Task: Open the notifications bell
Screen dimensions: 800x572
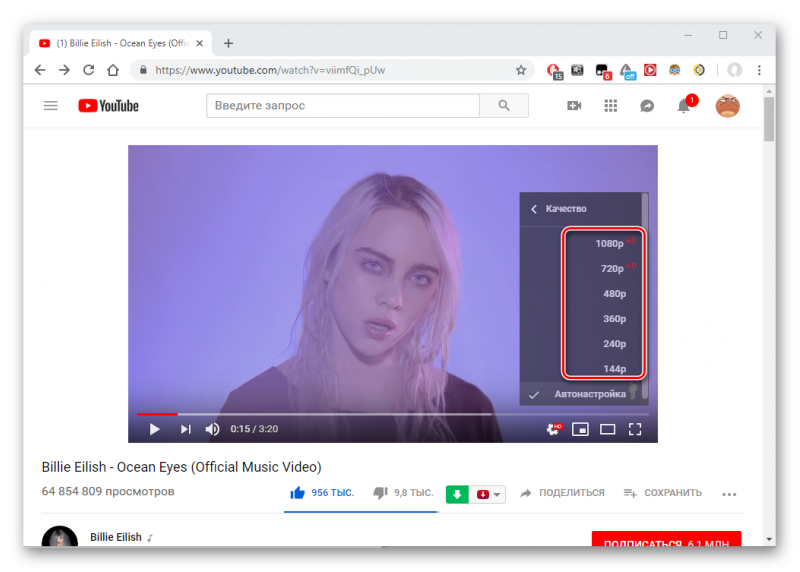Action: point(684,106)
